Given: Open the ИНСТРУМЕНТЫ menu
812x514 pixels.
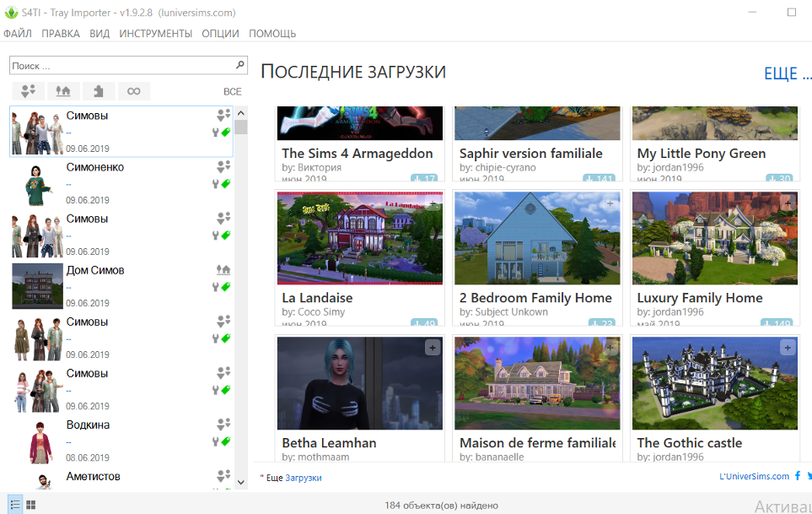Looking at the screenshot, I should [156, 34].
